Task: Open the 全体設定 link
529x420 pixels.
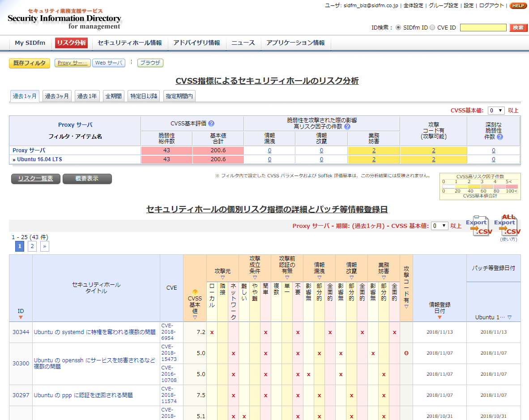Action: coord(413,5)
